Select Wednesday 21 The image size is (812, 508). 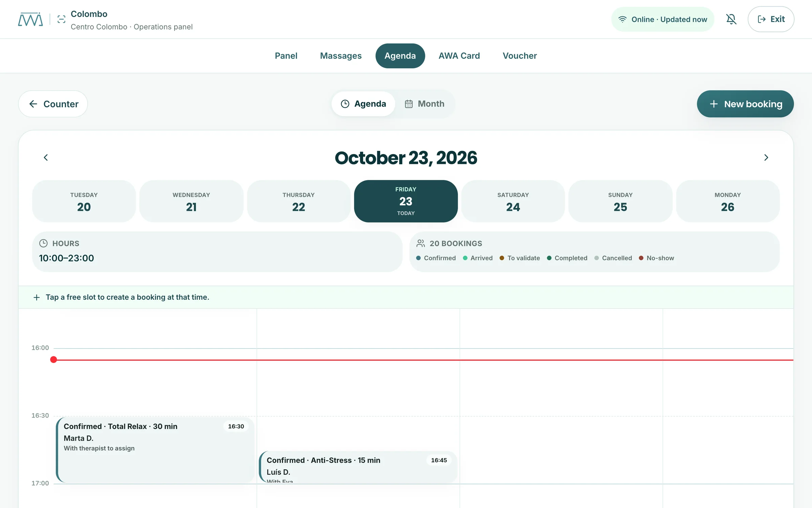(x=191, y=201)
